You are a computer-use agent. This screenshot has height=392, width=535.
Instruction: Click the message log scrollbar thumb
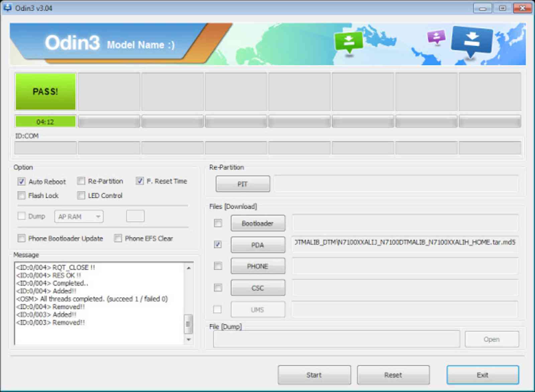click(188, 324)
